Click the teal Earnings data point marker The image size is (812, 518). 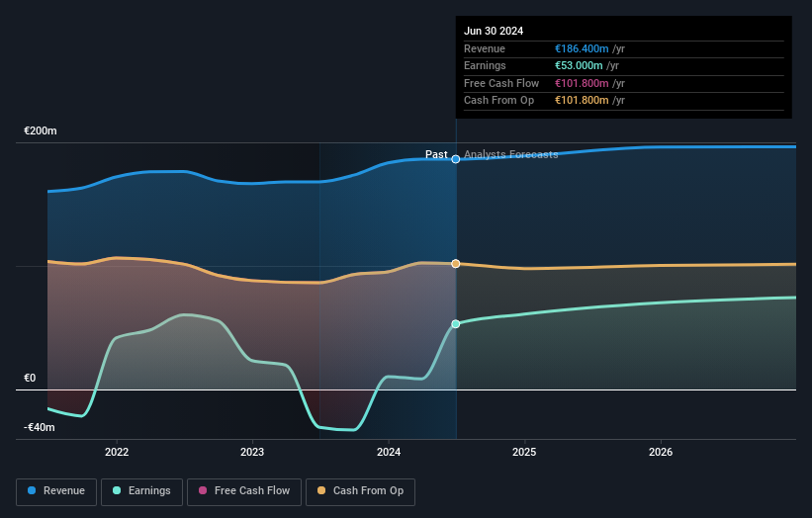coord(456,324)
